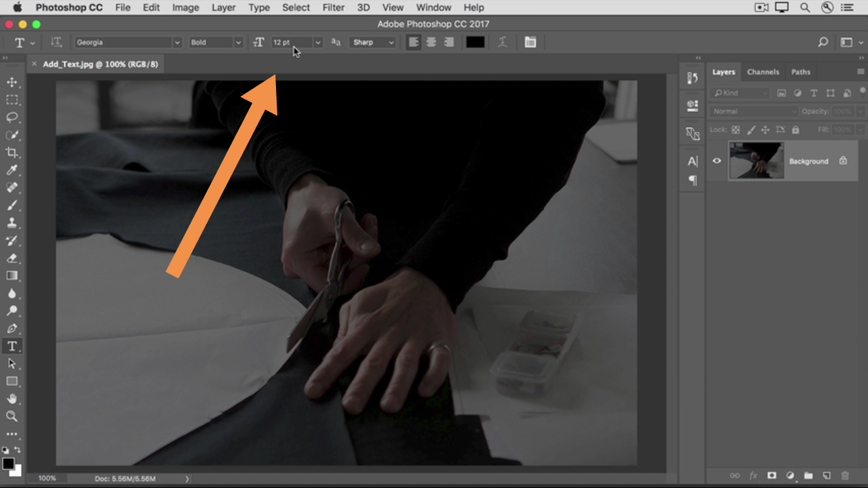Viewport: 868px width, 488px height.
Task: Hide the Background layer eye icon
Action: pos(717,161)
